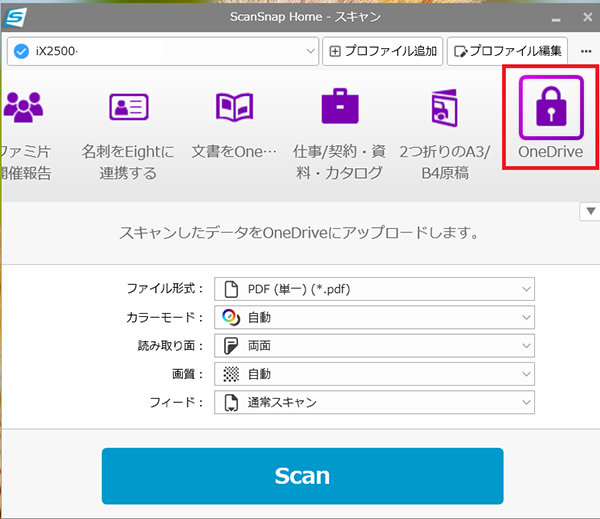Click the プロファイル編集 button
Image resolution: width=600 pixels, height=519 pixels.
pyautogui.click(x=507, y=51)
